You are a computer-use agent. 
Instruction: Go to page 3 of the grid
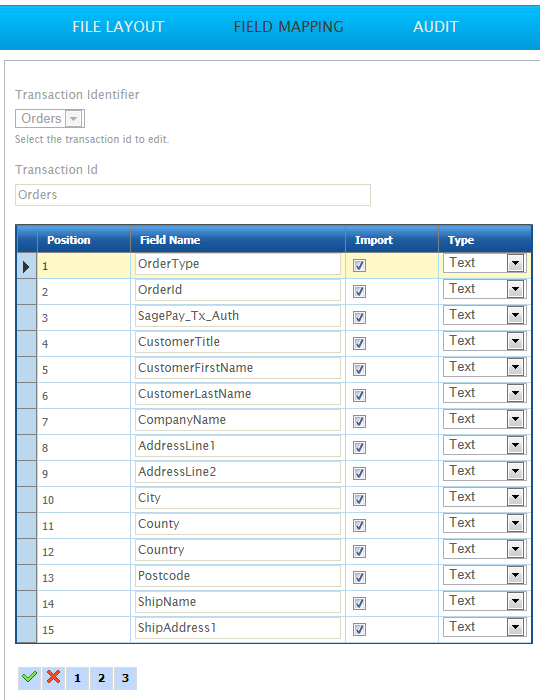pyautogui.click(x=125, y=678)
